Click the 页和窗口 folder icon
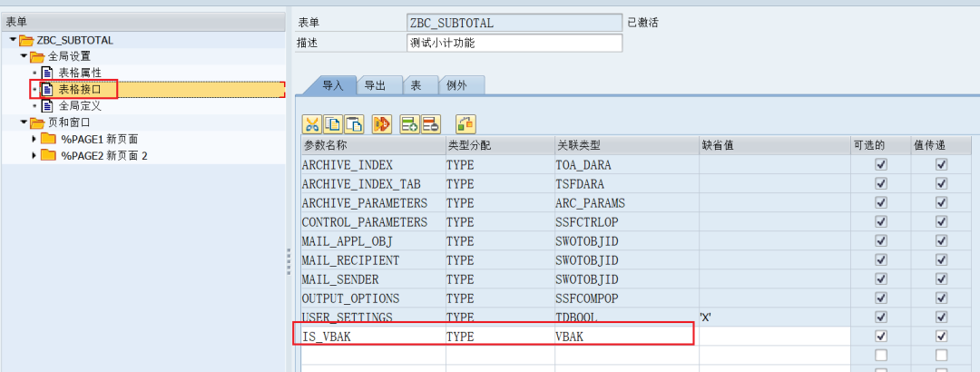The height and width of the screenshot is (372, 980). click(x=37, y=122)
